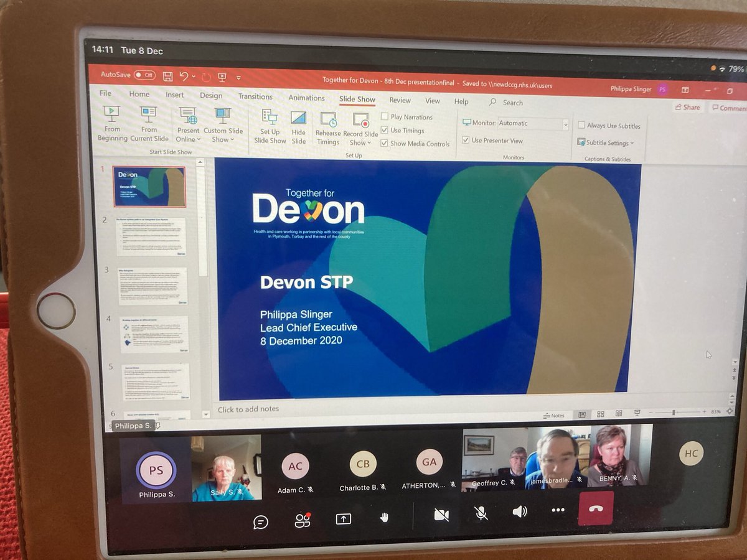Start Rehearse Timings
Image resolution: width=747 pixels, height=560 pixels.
328,129
